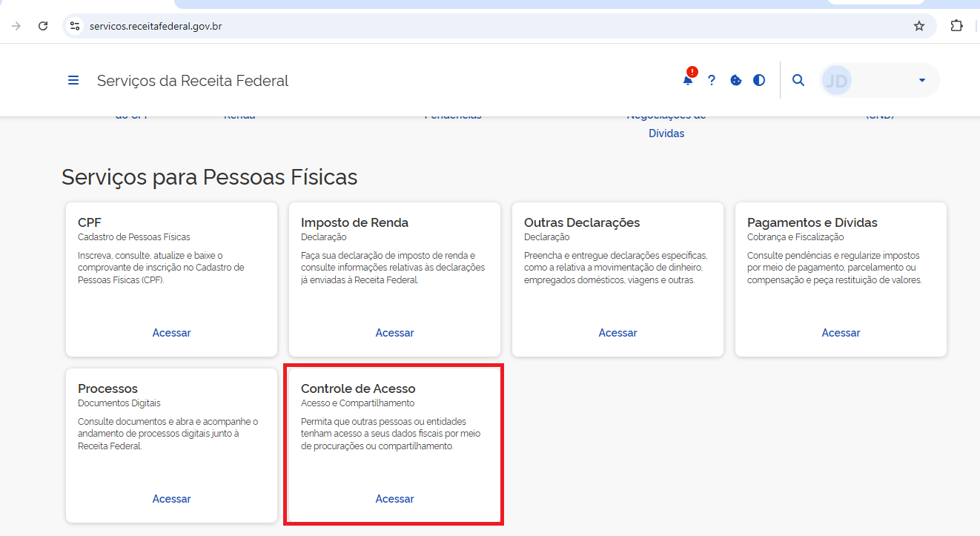This screenshot has width=980, height=536.
Task: Select the Imposto de Renda card title
Action: tap(354, 222)
